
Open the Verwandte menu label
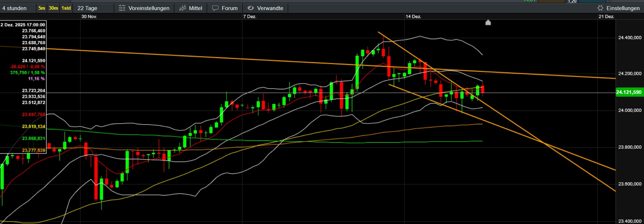[270, 8]
